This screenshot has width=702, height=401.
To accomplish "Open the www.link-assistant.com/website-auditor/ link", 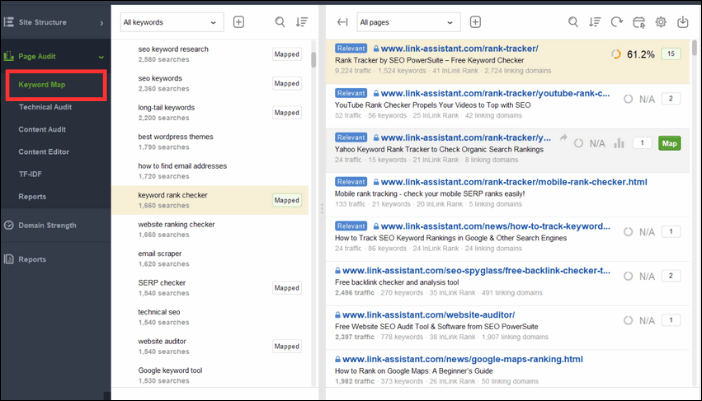I will [x=428, y=315].
